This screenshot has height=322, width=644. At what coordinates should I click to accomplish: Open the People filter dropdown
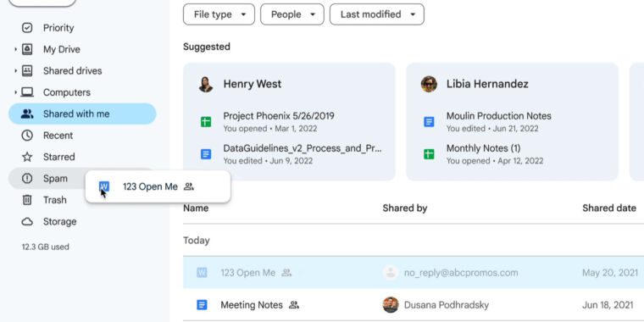[x=292, y=14]
